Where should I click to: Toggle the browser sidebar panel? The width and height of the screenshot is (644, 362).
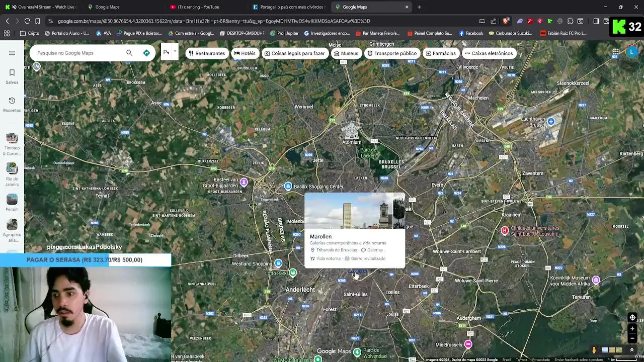[x=596, y=21]
